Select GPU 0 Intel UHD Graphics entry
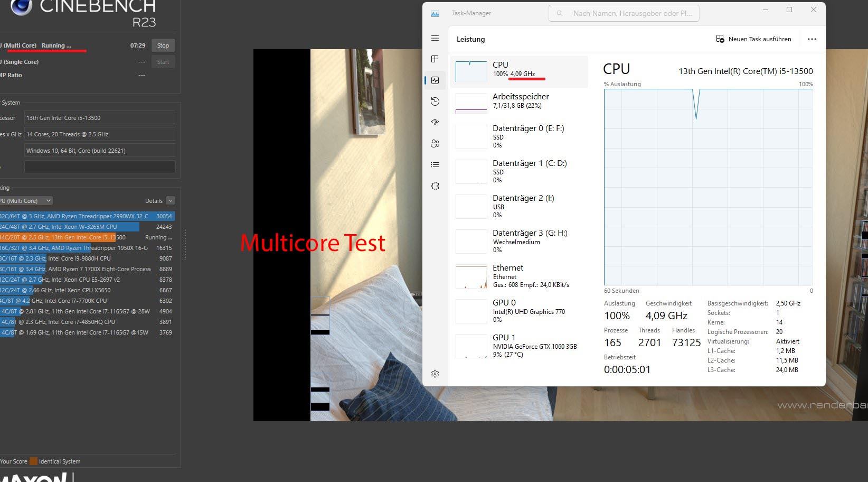The width and height of the screenshot is (868, 482). pyautogui.click(x=520, y=311)
